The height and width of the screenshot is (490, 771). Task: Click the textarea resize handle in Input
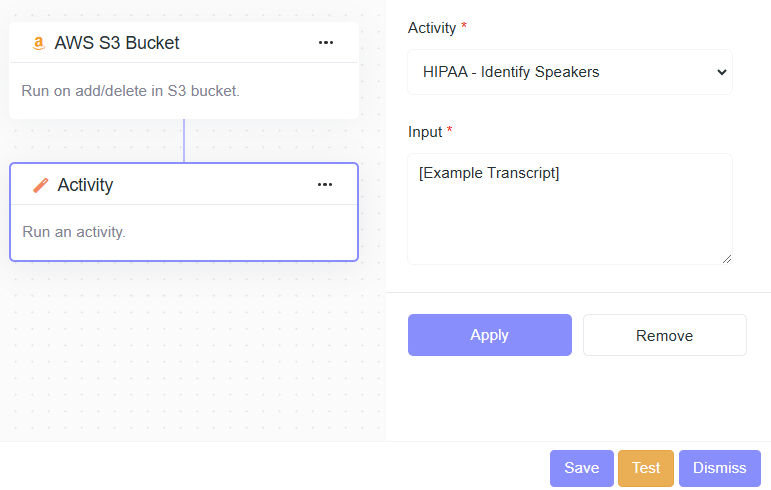[x=726, y=258]
